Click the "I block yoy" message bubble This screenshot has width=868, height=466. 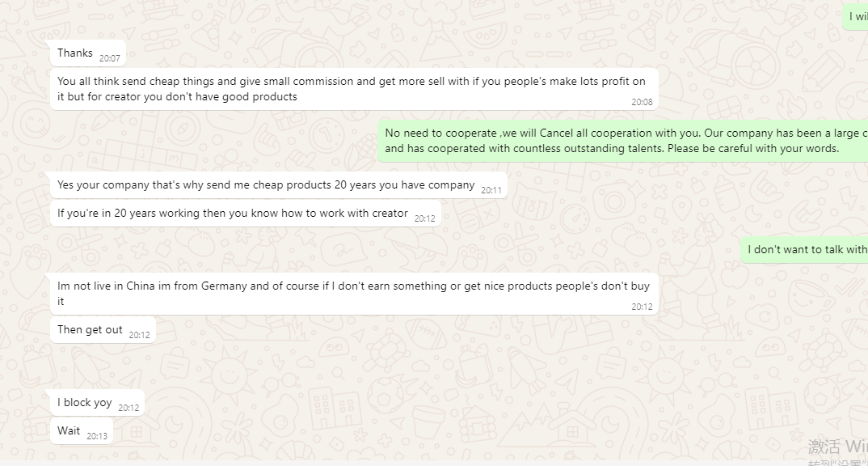click(85, 403)
